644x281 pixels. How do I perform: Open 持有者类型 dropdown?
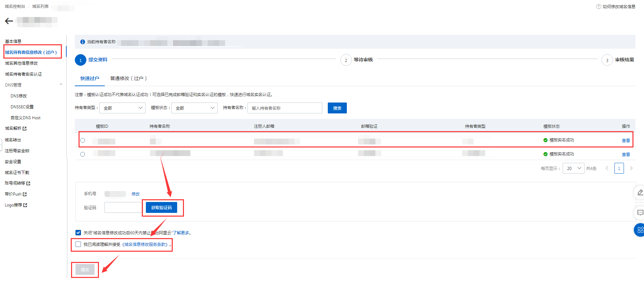[x=122, y=108]
